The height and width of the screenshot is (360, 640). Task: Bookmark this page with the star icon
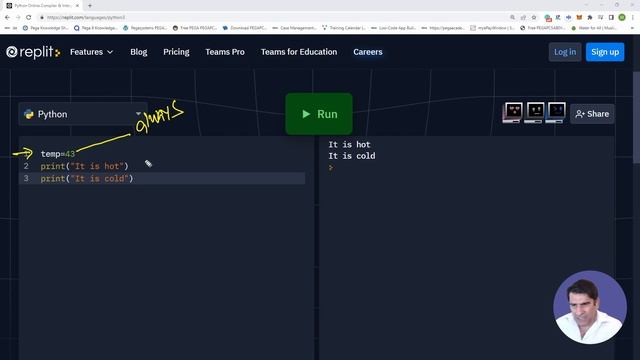(534, 18)
